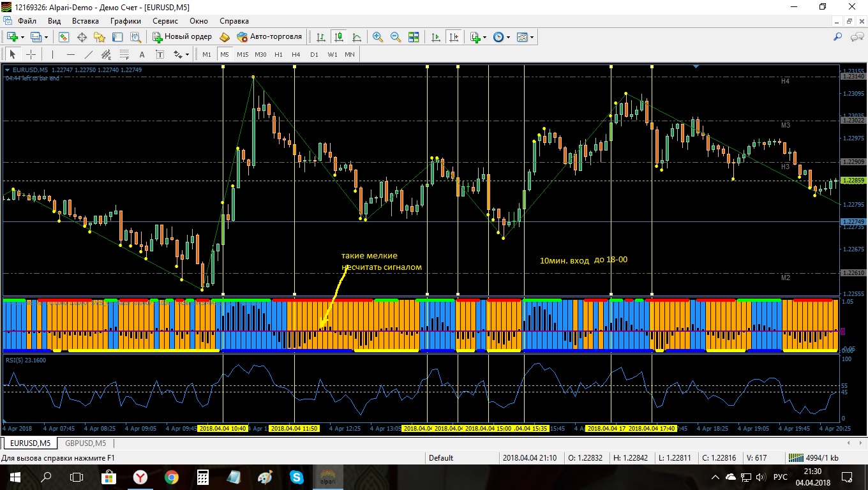The height and width of the screenshot is (490, 868).
Task: Switch chart to candlesticks mode
Action: point(339,37)
